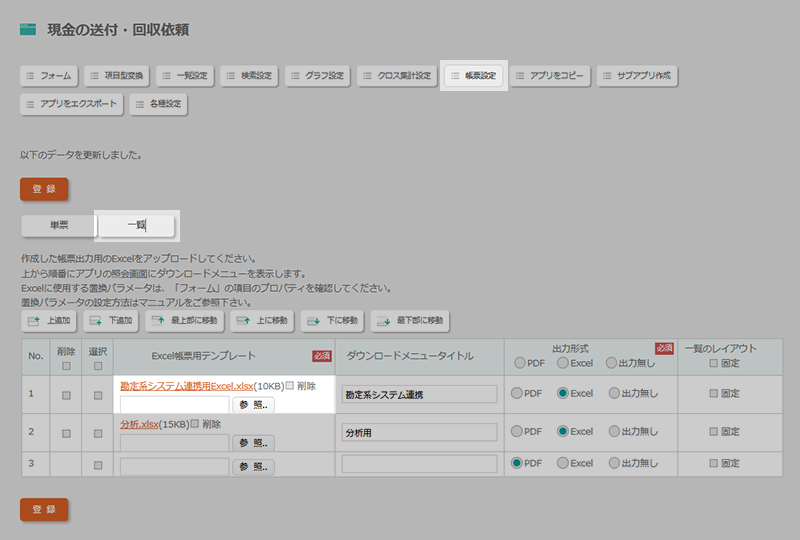Click the 最下部に移動 move-to-bottom button
The height and width of the screenshot is (540, 800).
coord(410,321)
